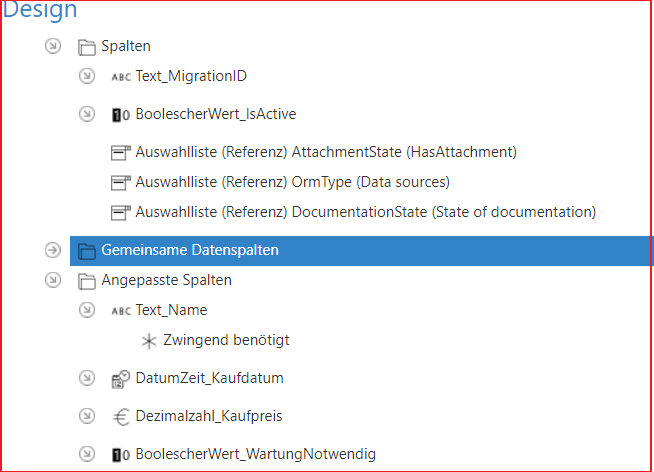Expand the Gemeinsame Datenspalten node
The height and width of the screenshot is (472, 654).
point(53,250)
